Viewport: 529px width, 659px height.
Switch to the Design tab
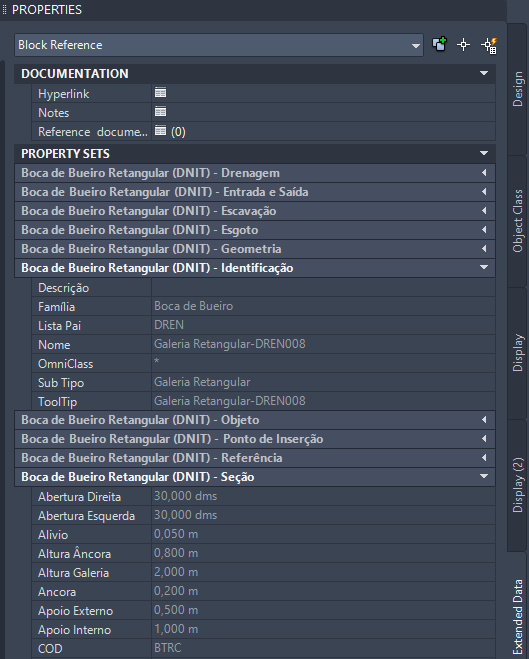pyautogui.click(x=518, y=89)
